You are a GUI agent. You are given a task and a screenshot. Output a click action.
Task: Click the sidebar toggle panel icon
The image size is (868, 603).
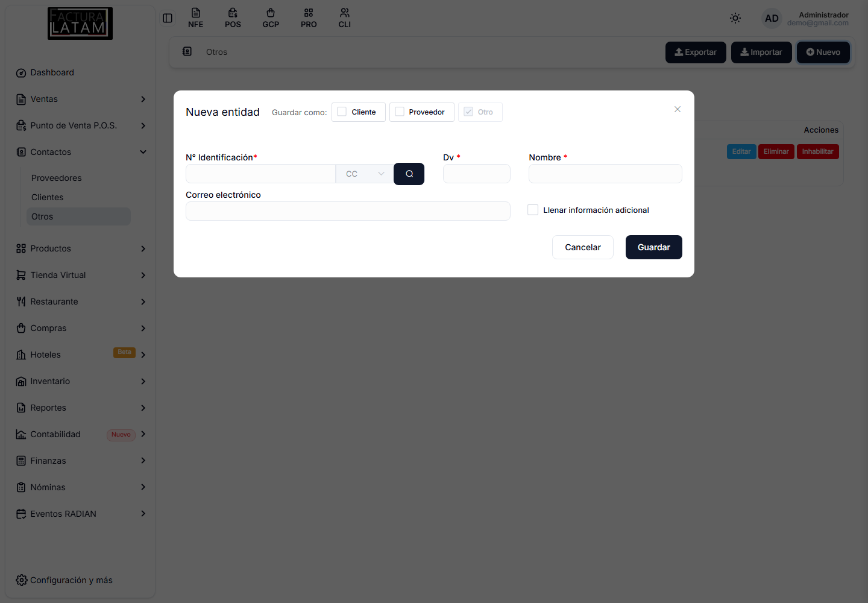point(168,18)
